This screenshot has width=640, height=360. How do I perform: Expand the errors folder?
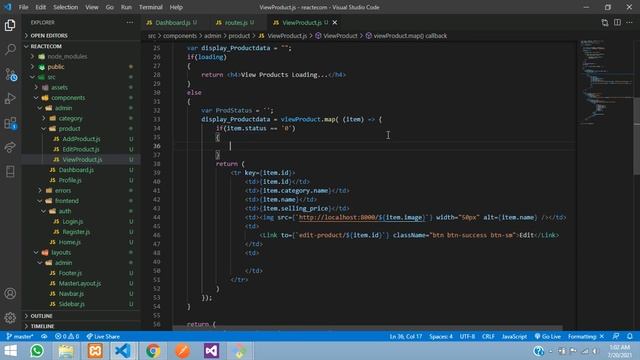tap(63, 191)
